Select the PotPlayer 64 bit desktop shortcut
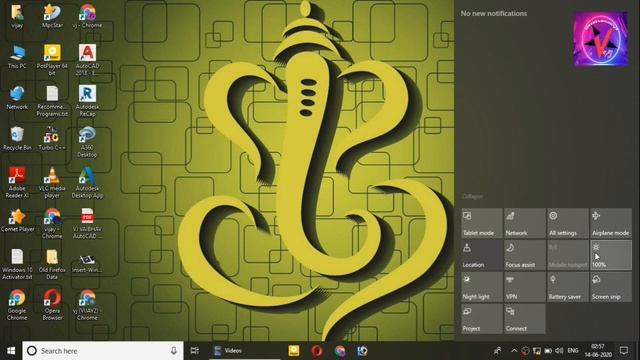Image resolution: width=640 pixels, height=360 pixels. (x=52, y=60)
